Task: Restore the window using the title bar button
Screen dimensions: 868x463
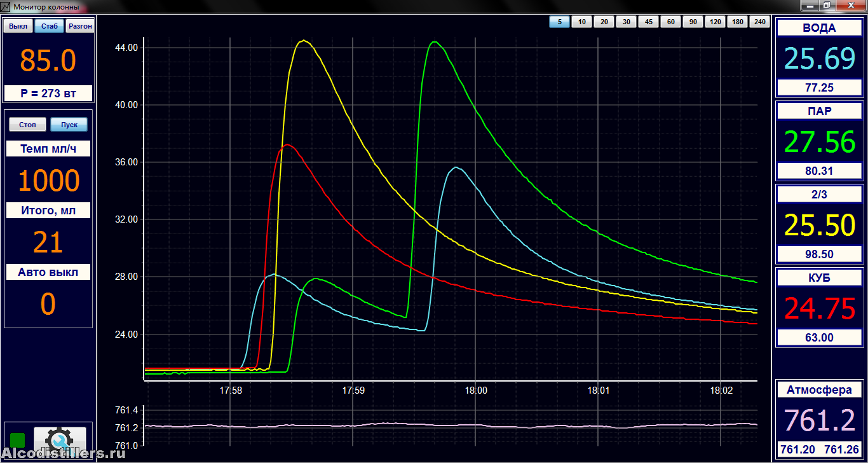Action: (826, 6)
